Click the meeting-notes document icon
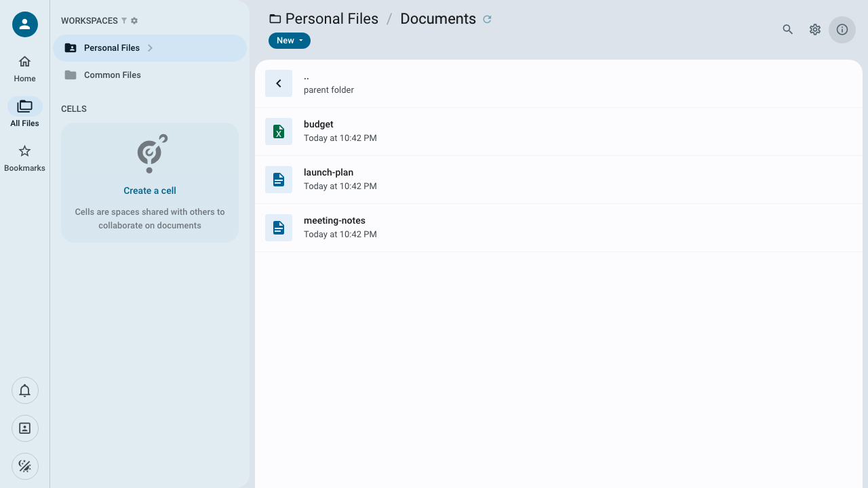Image resolution: width=868 pixels, height=488 pixels. (x=279, y=228)
